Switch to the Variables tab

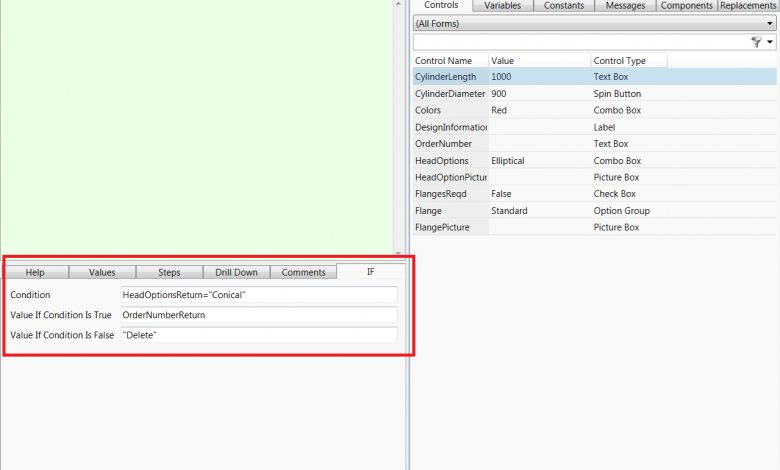pos(502,6)
